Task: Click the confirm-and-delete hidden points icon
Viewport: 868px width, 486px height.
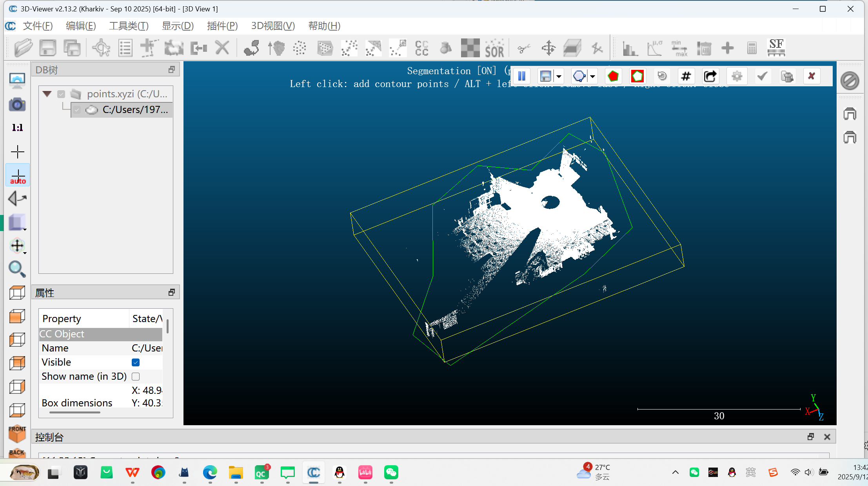Action: point(787,76)
